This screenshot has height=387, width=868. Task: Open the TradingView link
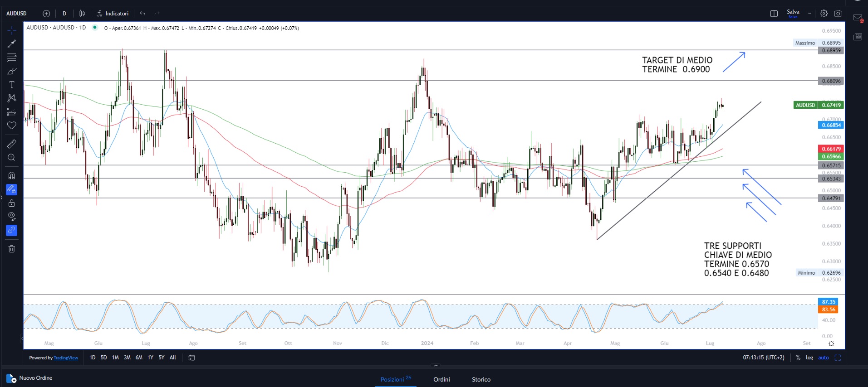pyautogui.click(x=66, y=358)
